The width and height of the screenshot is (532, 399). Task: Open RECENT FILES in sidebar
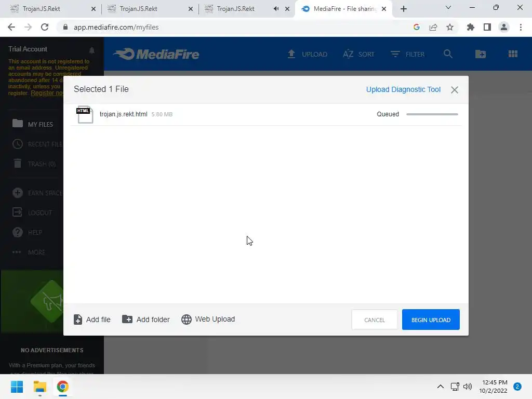coord(37,144)
